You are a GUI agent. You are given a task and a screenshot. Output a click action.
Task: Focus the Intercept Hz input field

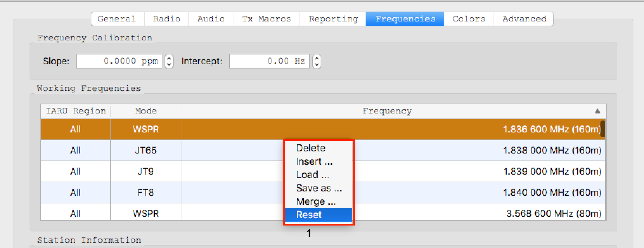(x=270, y=61)
